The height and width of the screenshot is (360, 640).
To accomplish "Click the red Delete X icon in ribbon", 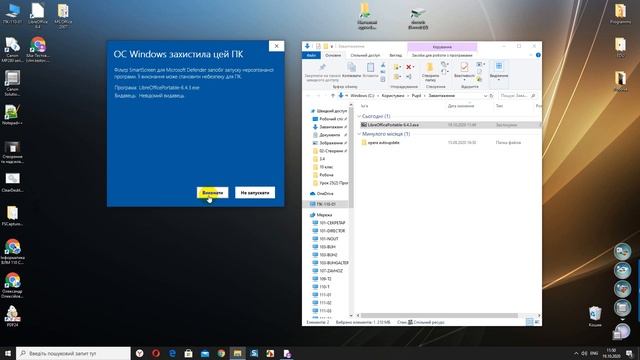I will pyautogui.click(x=408, y=67).
